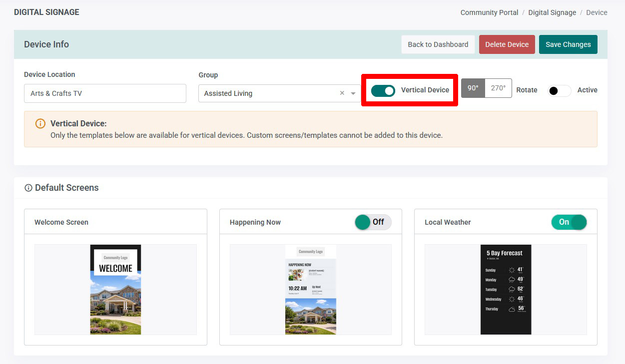Open Digital Signage breadcrumb link
Image resolution: width=625 pixels, height=364 pixels.
pos(552,12)
